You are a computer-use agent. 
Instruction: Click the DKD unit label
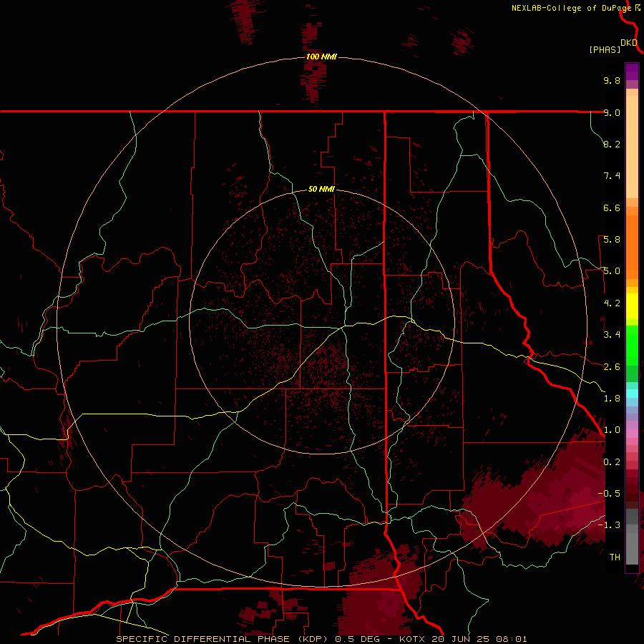629,43
